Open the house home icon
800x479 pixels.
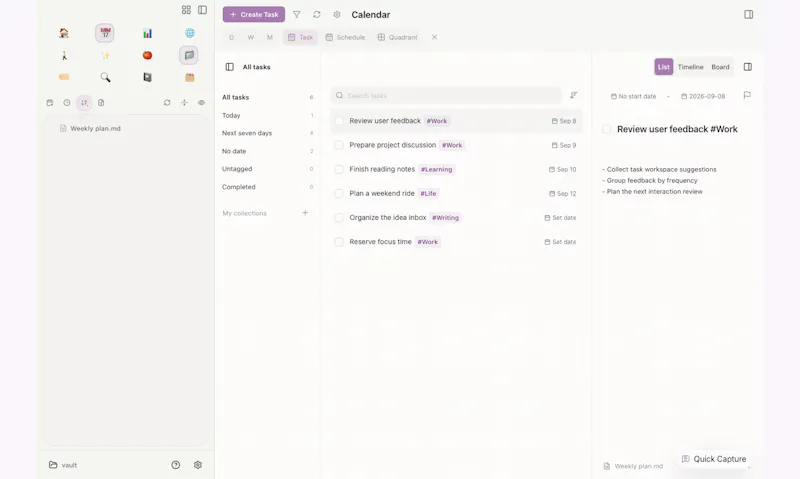click(x=64, y=33)
